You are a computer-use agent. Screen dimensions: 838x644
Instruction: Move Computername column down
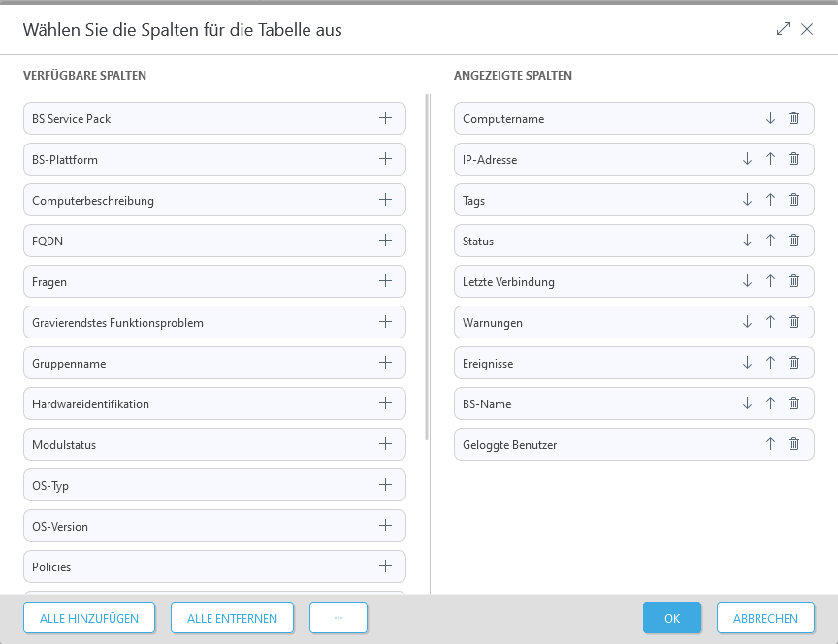pyautogui.click(x=770, y=118)
